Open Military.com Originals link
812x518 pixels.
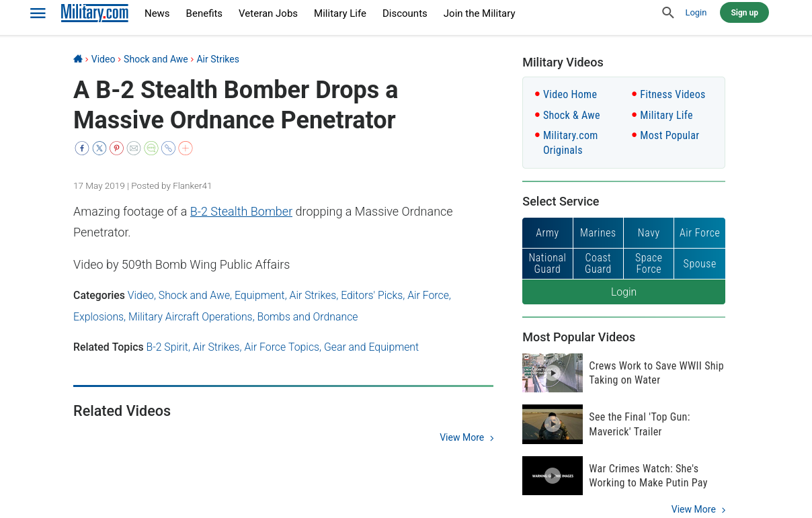click(570, 143)
